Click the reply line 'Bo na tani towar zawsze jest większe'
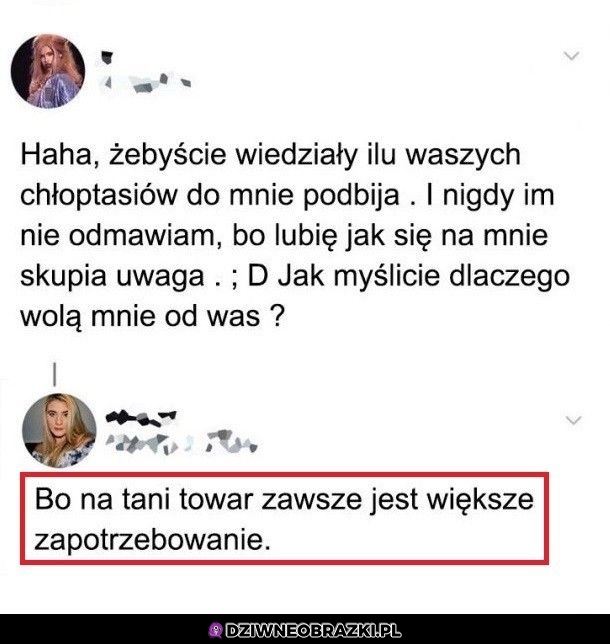The height and width of the screenshot is (644, 610). pyautogui.click(x=284, y=501)
